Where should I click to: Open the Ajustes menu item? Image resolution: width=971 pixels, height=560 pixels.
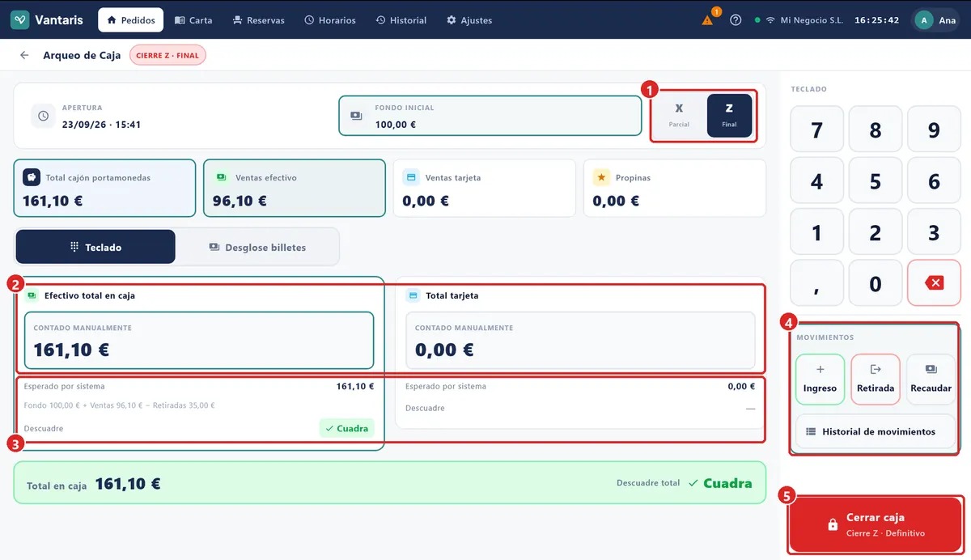tap(469, 20)
